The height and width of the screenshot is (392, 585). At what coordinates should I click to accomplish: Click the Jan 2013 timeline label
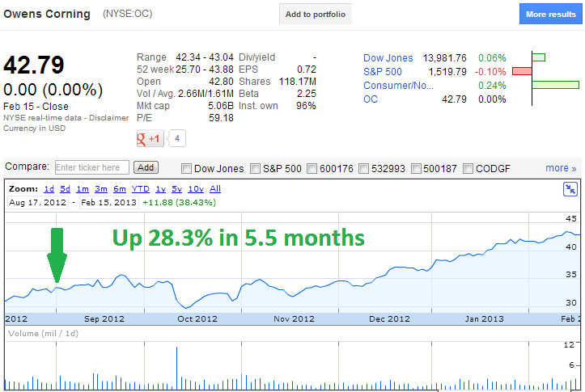point(485,319)
